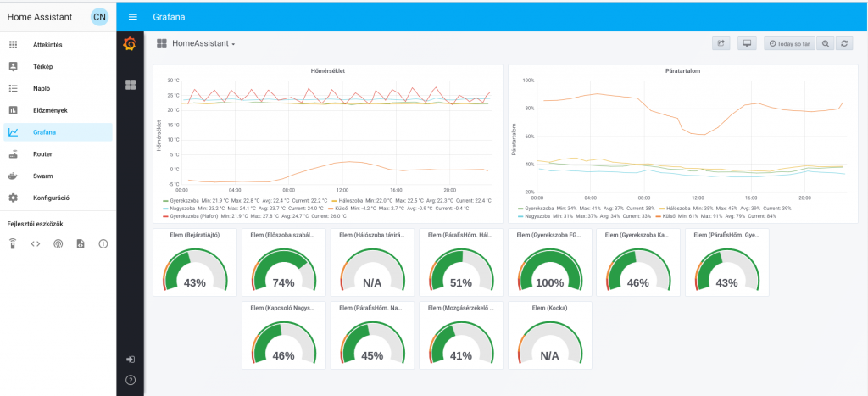Click the Konfiguráció gear icon
The width and height of the screenshot is (868, 396).
(x=14, y=198)
